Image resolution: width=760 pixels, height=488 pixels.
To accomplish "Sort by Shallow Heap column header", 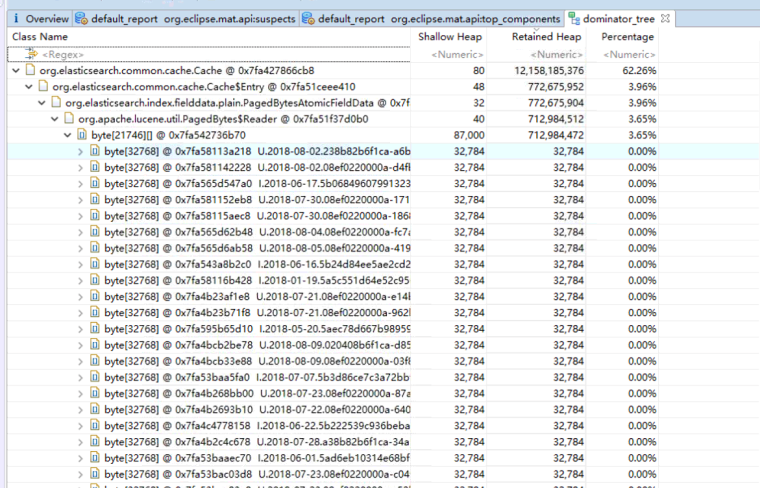I will pyautogui.click(x=450, y=37).
